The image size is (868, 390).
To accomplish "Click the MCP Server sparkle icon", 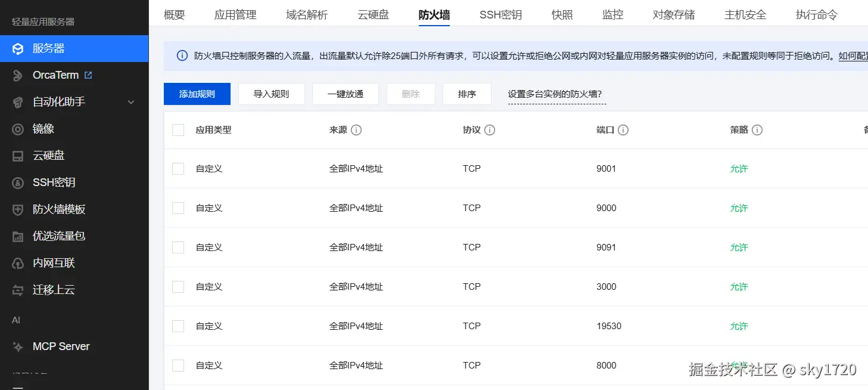I will 18,346.
